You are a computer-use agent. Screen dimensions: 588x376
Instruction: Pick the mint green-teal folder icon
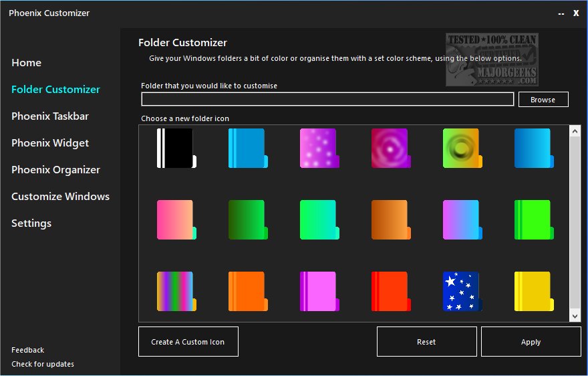[x=319, y=219]
